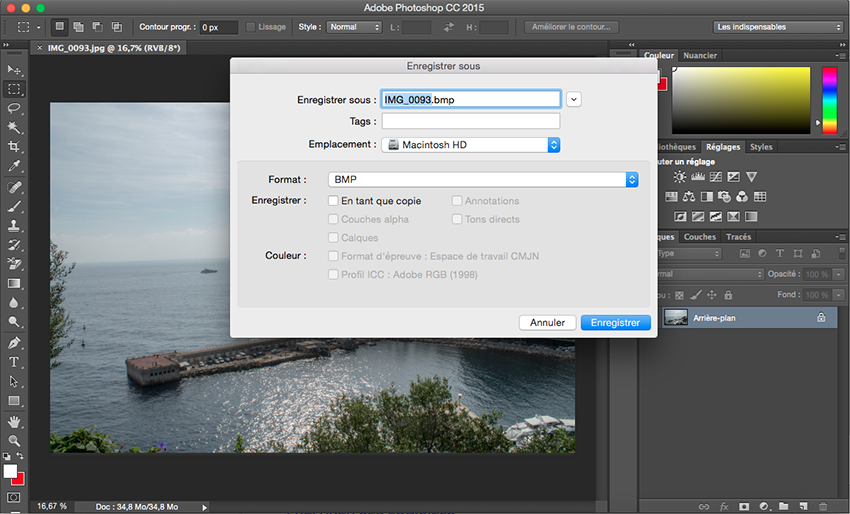Click the Enregistrer button
The width and height of the screenshot is (850, 514).
coord(615,323)
